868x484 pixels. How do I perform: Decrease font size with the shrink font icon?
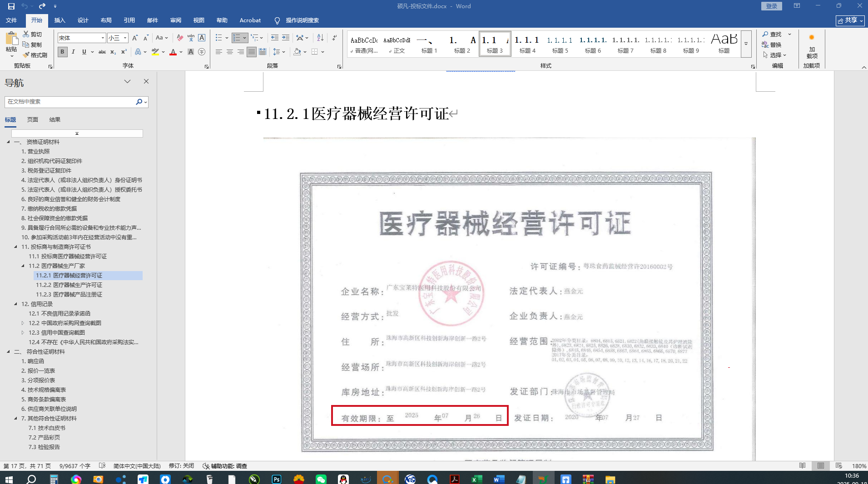[146, 38]
